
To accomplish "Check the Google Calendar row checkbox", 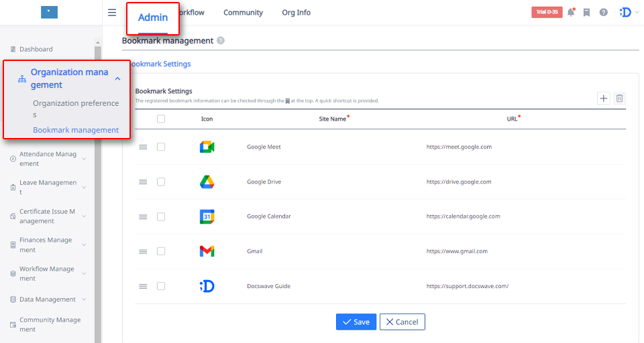I will coord(161,216).
